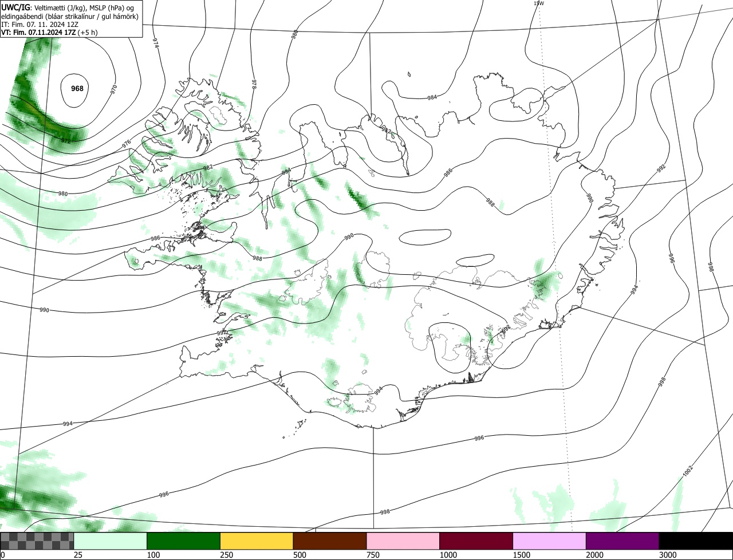Click the 1002 isobar label
733x560 pixels.
[x=688, y=471]
